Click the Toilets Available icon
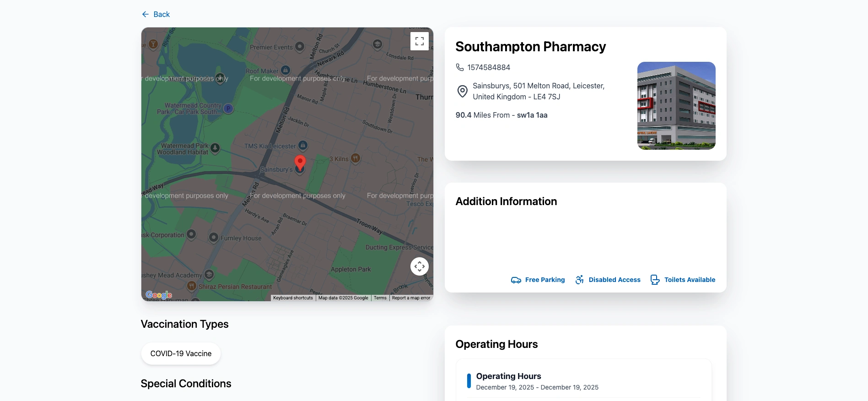Image resolution: width=868 pixels, height=401 pixels. click(x=655, y=280)
